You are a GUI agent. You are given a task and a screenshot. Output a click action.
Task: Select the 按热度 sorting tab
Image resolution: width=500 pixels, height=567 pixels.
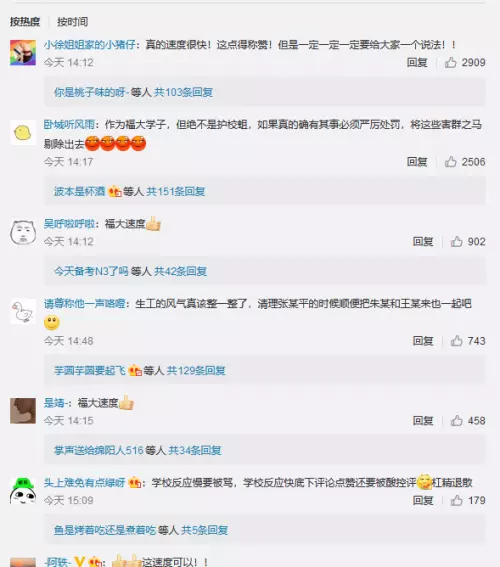point(25,22)
